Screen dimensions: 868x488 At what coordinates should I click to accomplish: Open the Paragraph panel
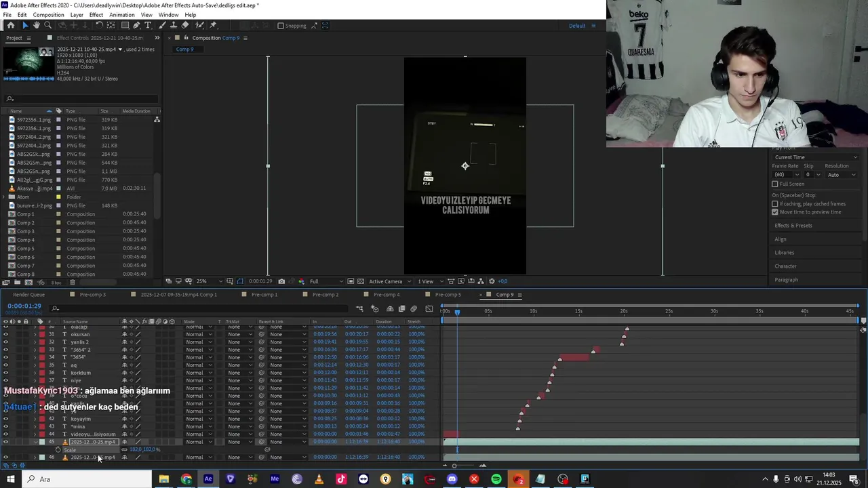(x=786, y=280)
